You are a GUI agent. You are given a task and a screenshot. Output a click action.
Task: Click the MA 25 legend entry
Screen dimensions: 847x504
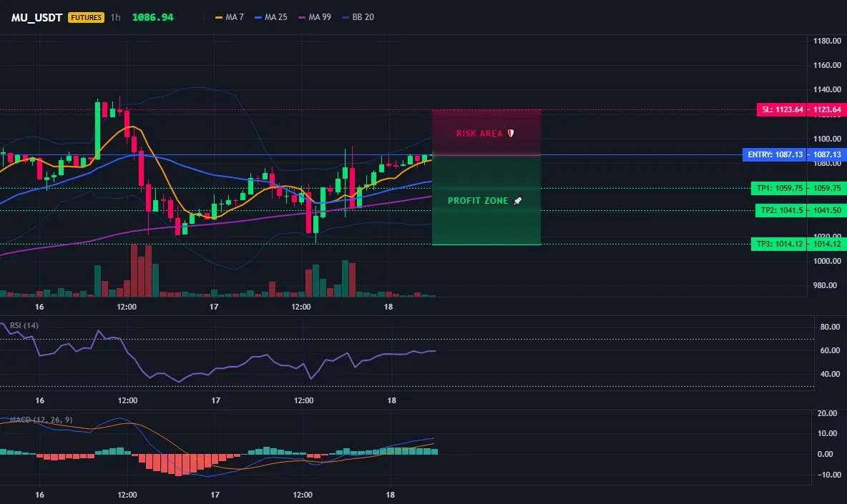[271, 17]
